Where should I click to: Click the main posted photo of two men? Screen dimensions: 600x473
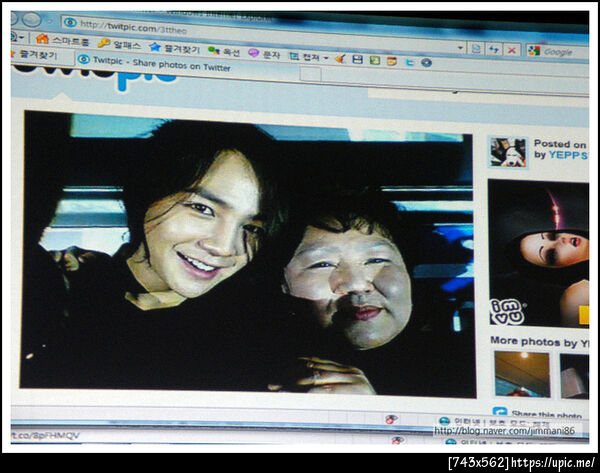248,254
